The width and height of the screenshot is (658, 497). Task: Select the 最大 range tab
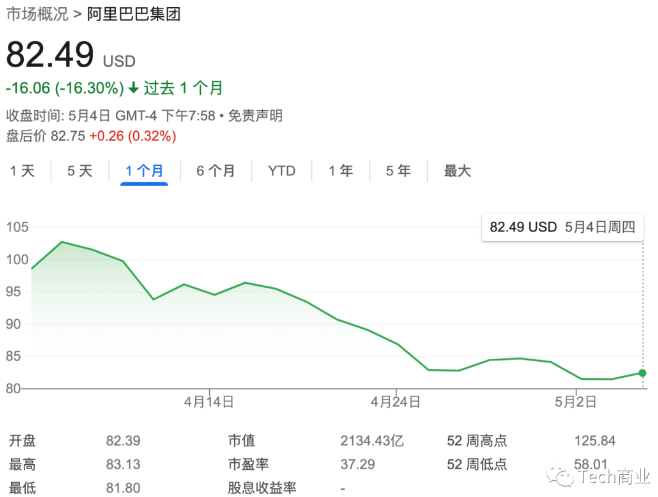[x=457, y=171]
